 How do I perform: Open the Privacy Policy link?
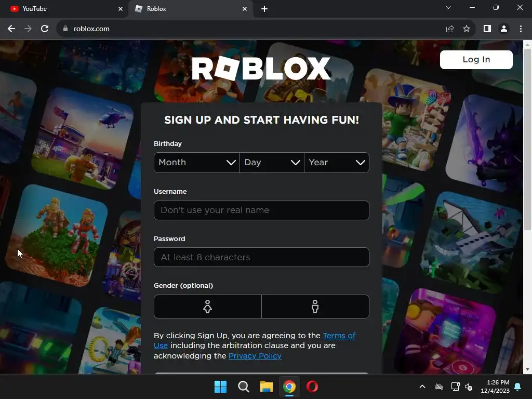(x=255, y=356)
